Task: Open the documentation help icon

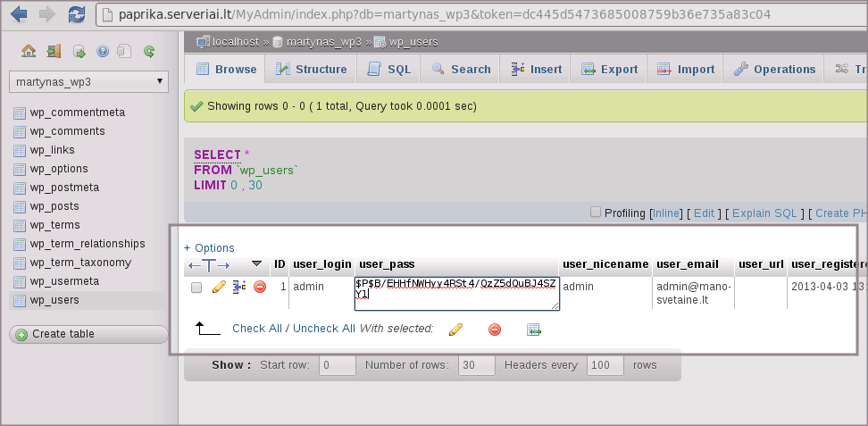Action: pyautogui.click(x=103, y=52)
